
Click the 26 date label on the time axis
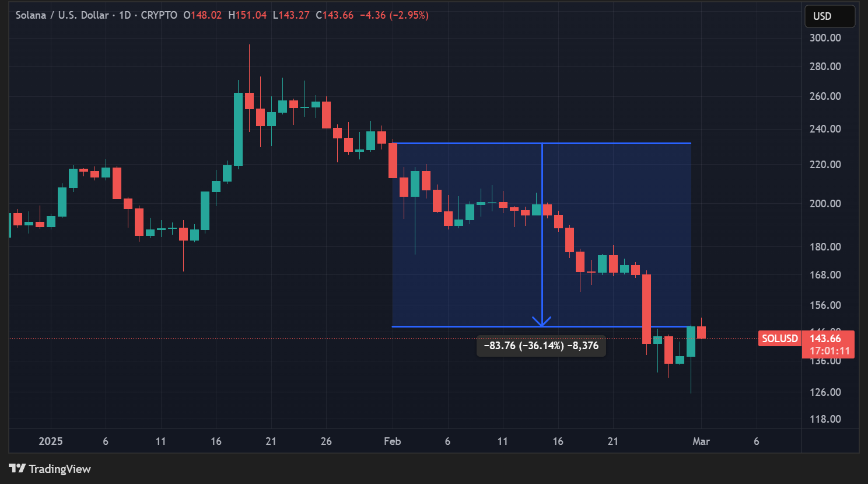coord(326,441)
